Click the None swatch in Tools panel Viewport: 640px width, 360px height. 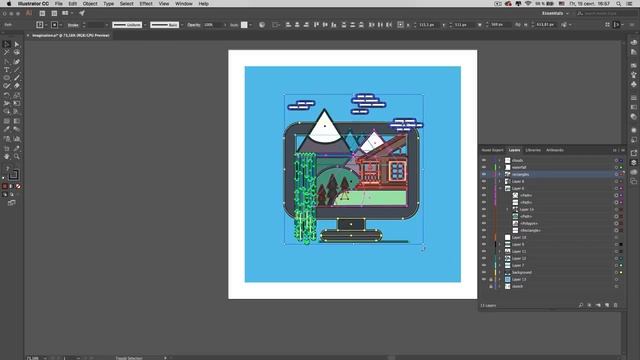pos(18,186)
